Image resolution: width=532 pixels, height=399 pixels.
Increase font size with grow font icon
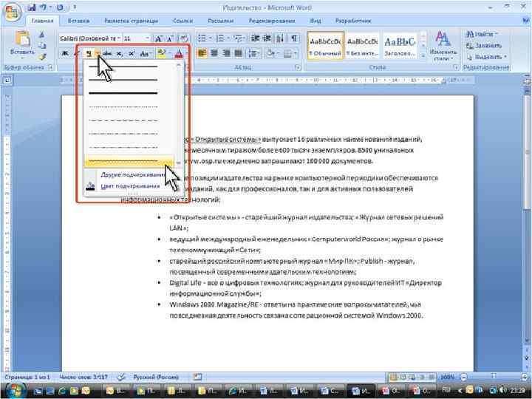tap(158, 38)
